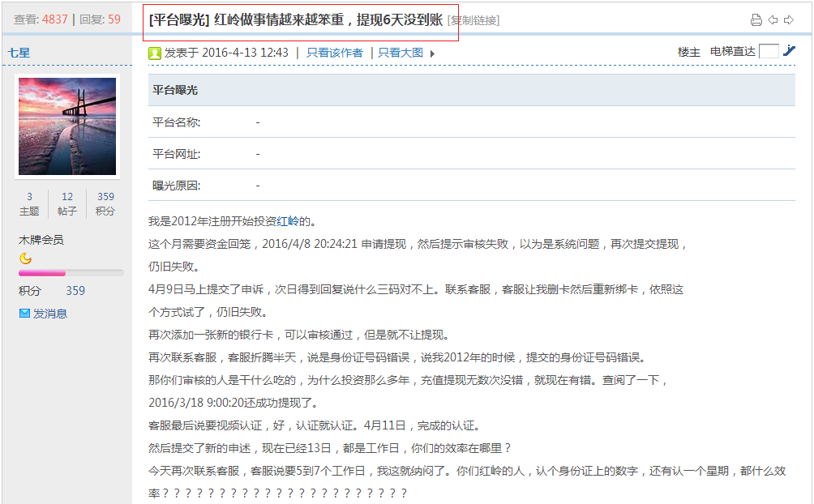The width and height of the screenshot is (814, 504).
Task: Expand arrow next to 只看大图
Action: [x=432, y=53]
